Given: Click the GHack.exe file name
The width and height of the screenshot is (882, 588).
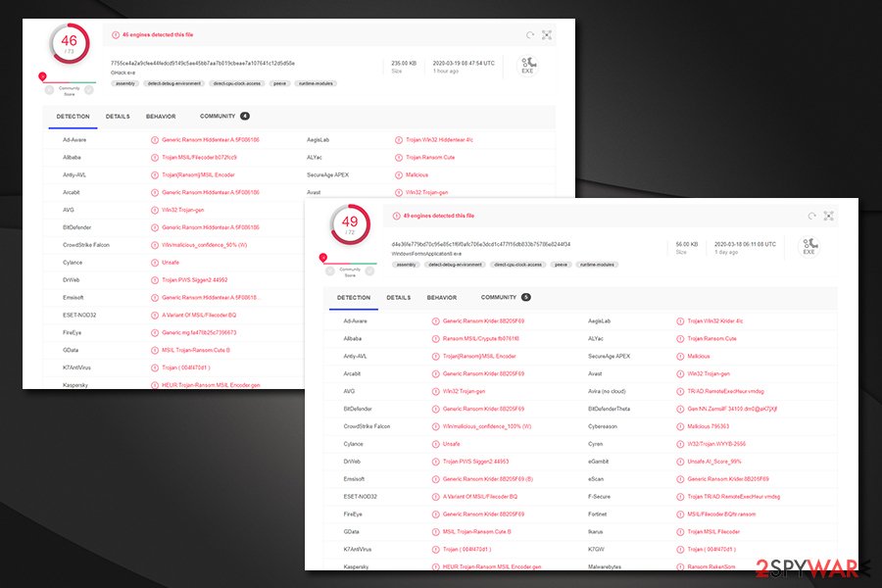Looking at the screenshot, I should 122,73.
